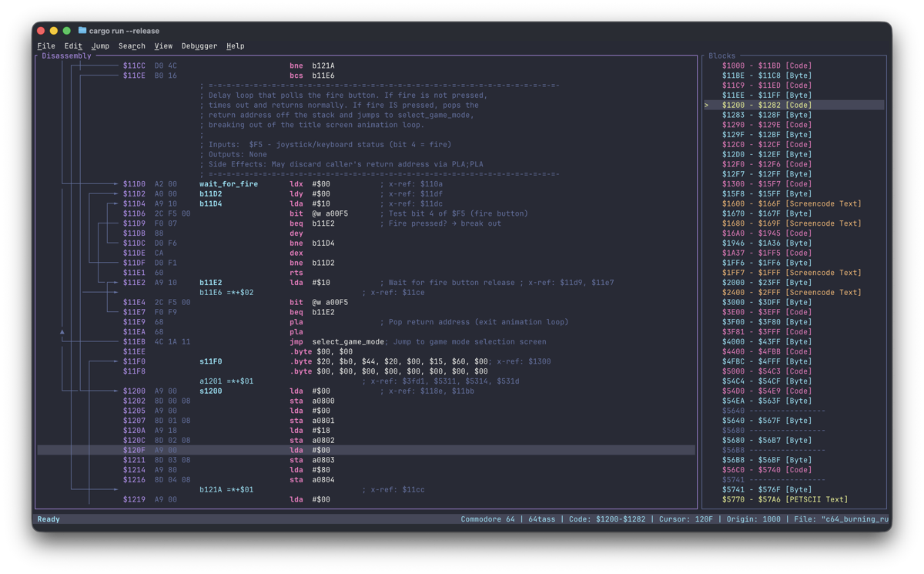Select block $5000 - $54C3 [Code]
924x574 pixels.
(794, 371)
